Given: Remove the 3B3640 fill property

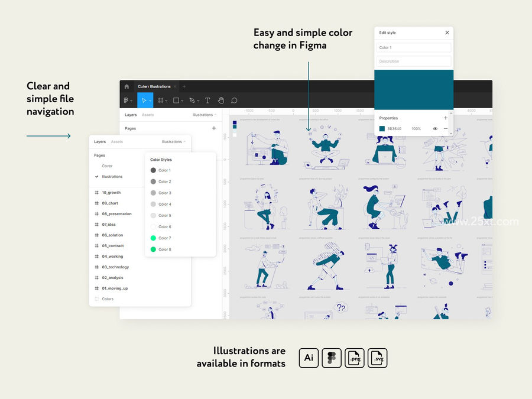Looking at the screenshot, I should tap(446, 129).
